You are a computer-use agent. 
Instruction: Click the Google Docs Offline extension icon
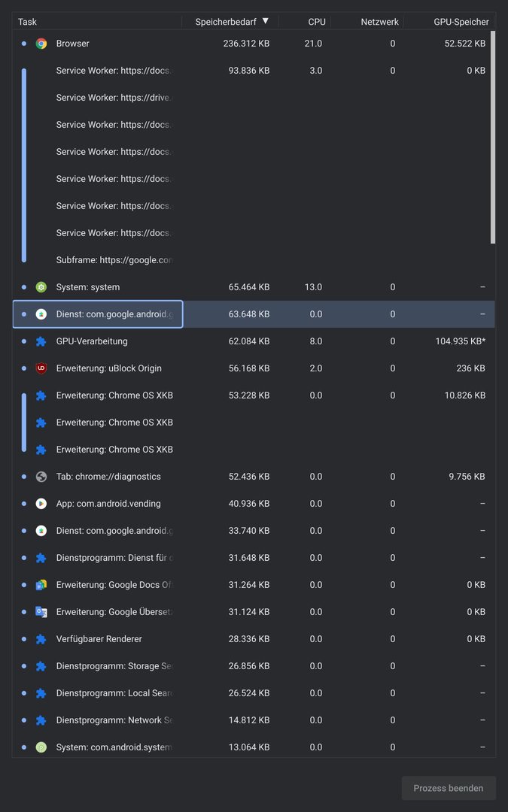41,585
